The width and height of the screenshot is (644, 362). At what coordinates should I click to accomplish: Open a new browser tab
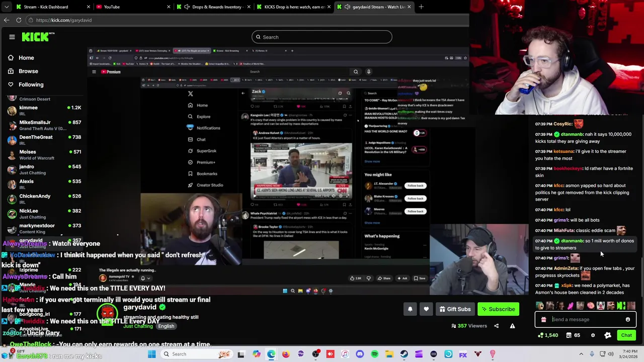pyautogui.click(x=421, y=7)
